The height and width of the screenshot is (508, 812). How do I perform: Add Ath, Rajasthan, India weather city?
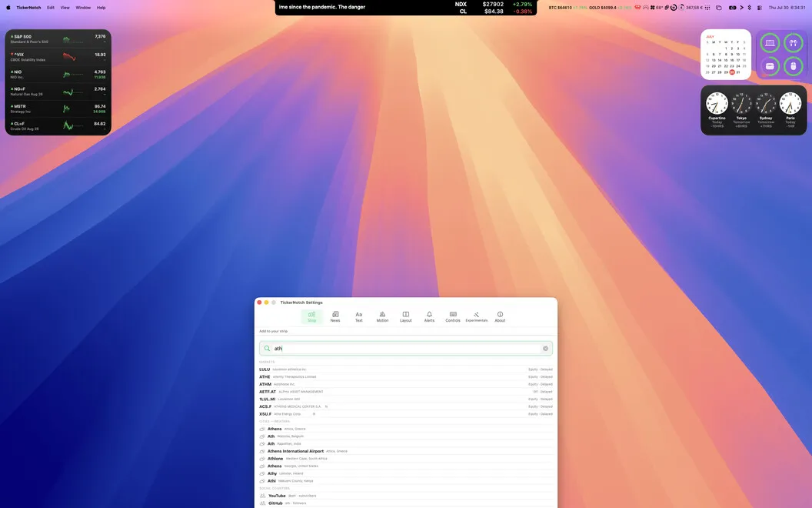point(406,443)
